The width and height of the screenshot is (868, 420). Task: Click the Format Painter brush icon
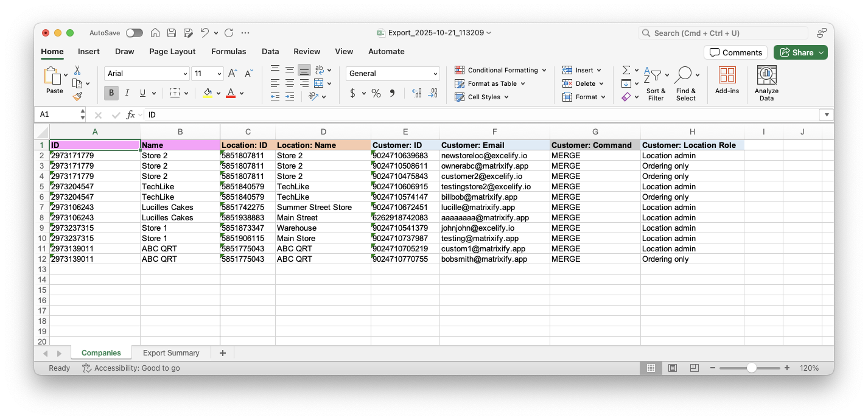[77, 96]
